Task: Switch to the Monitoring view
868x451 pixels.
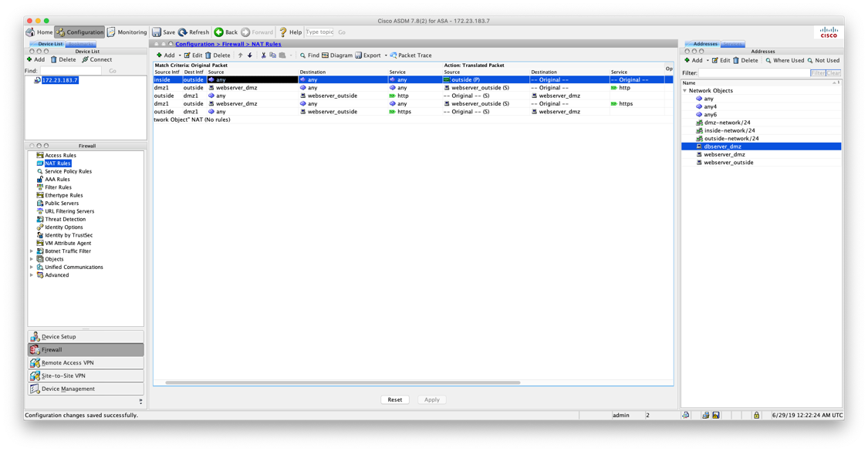Action: point(125,32)
